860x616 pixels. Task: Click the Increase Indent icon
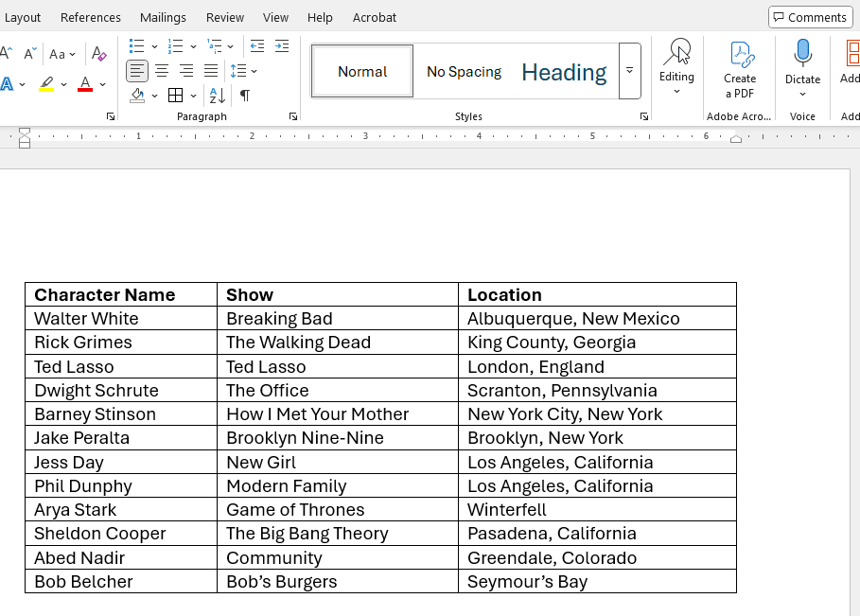[x=282, y=46]
